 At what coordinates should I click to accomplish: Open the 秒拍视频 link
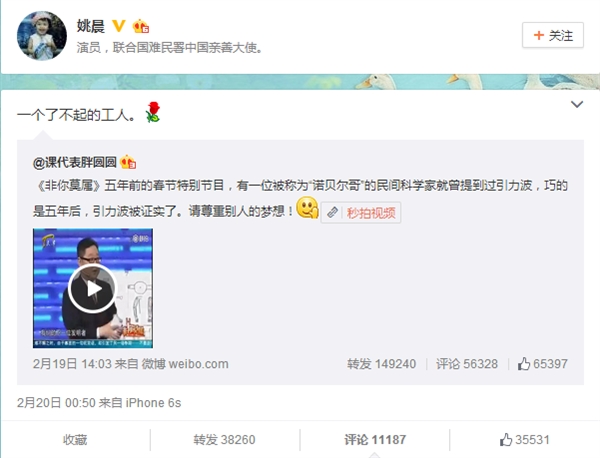click(360, 213)
